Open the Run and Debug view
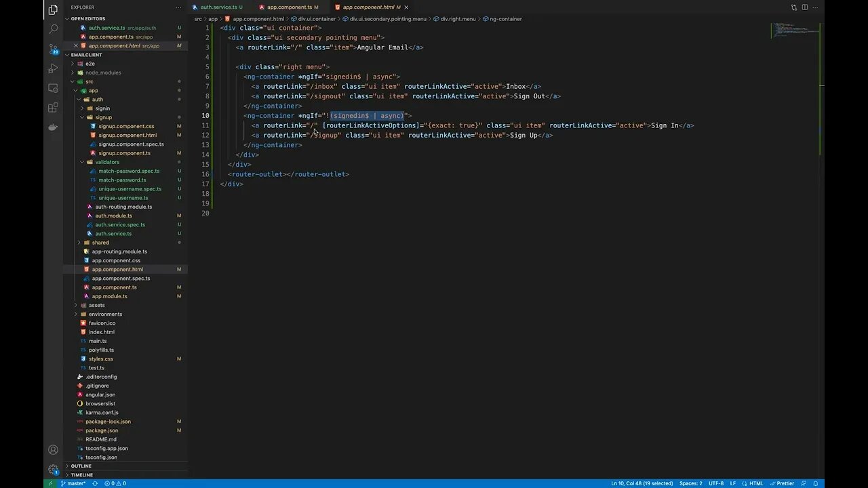Image resolution: width=868 pixels, height=488 pixels. coord(53,68)
